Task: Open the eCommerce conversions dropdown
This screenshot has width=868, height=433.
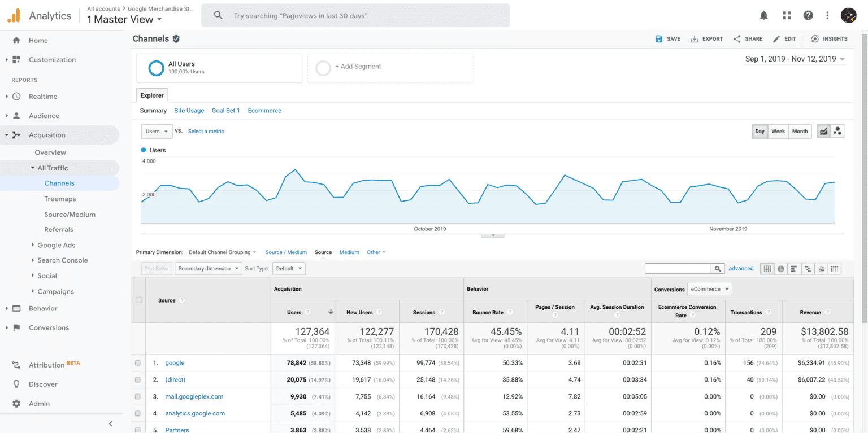Action: coord(709,289)
